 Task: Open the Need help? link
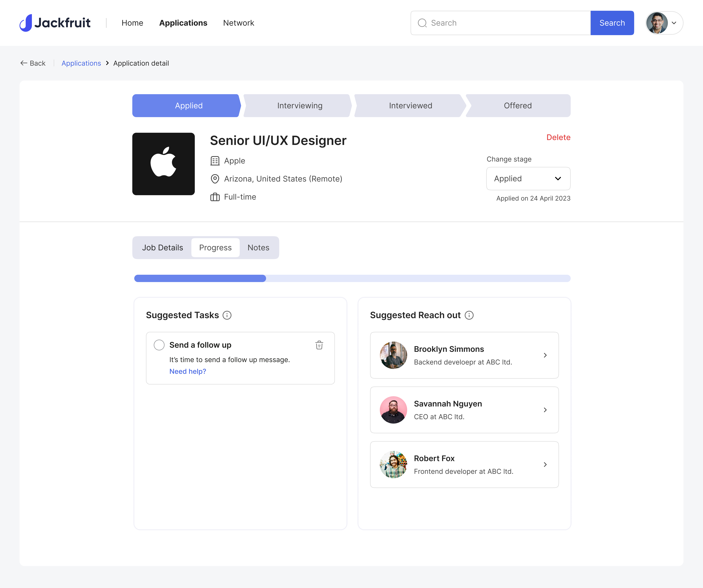(187, 371)
